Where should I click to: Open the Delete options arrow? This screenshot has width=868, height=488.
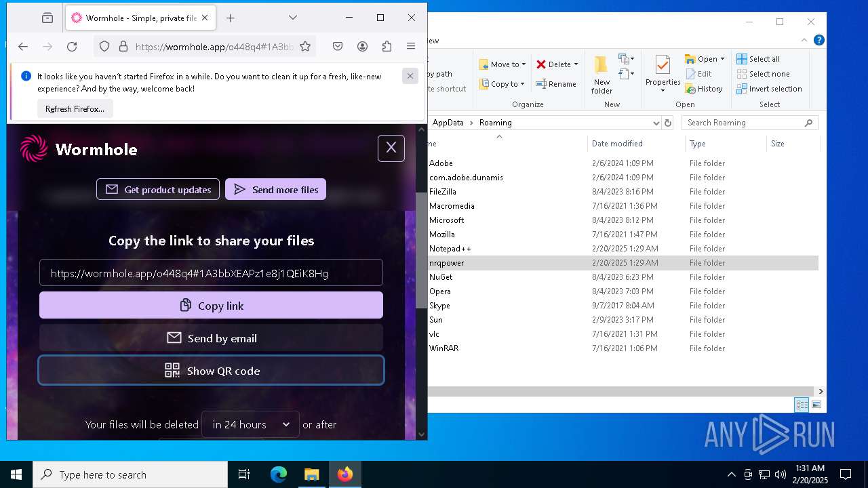[x=576, y=64]
